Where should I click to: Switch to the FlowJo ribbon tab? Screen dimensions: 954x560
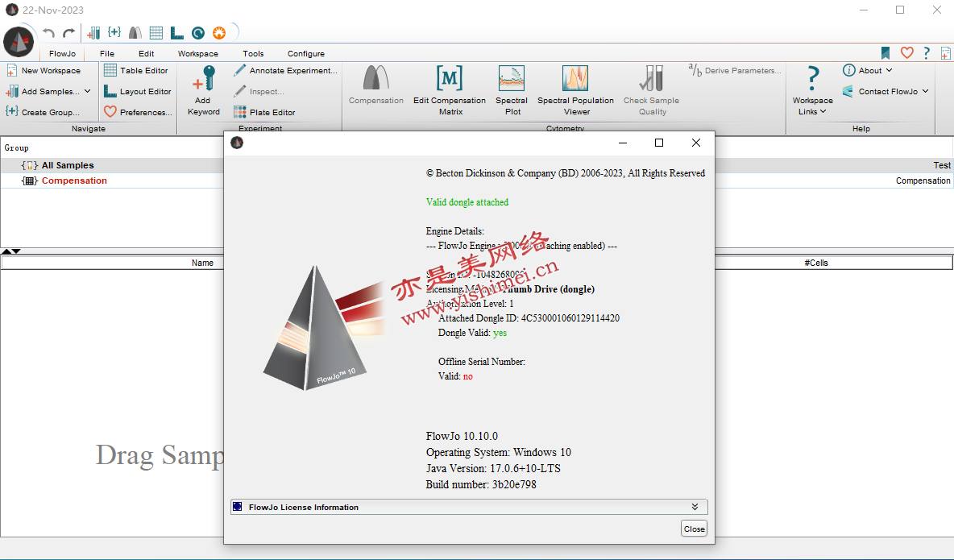click(63, 53)
